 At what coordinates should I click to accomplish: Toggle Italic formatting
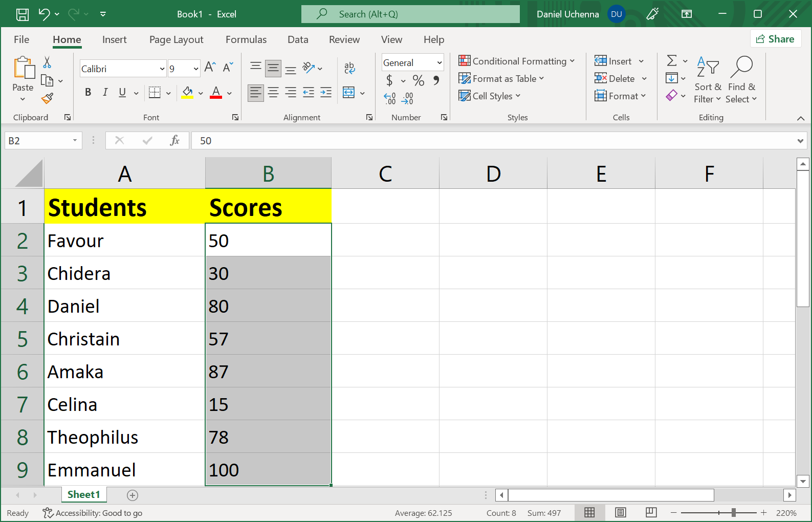pos(105,92)
